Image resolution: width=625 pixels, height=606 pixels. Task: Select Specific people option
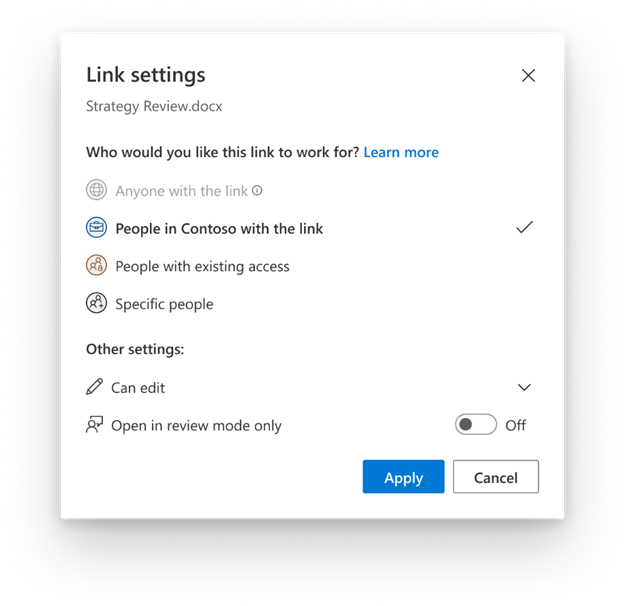pos(164,304)
